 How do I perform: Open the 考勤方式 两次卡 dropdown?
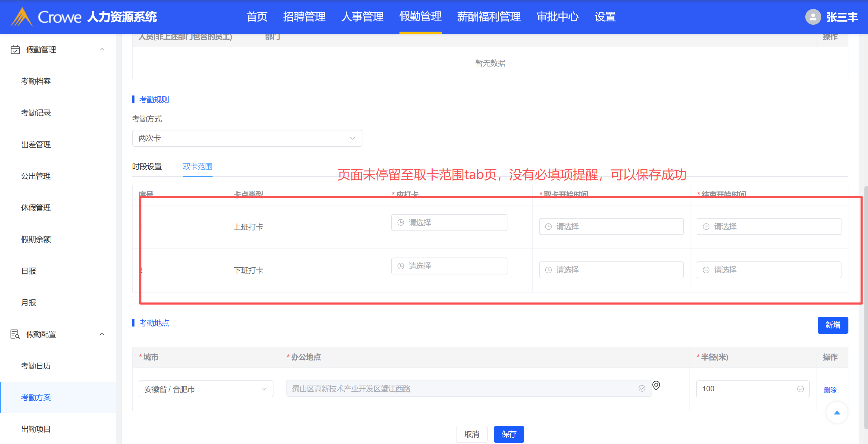coord(247,138)
